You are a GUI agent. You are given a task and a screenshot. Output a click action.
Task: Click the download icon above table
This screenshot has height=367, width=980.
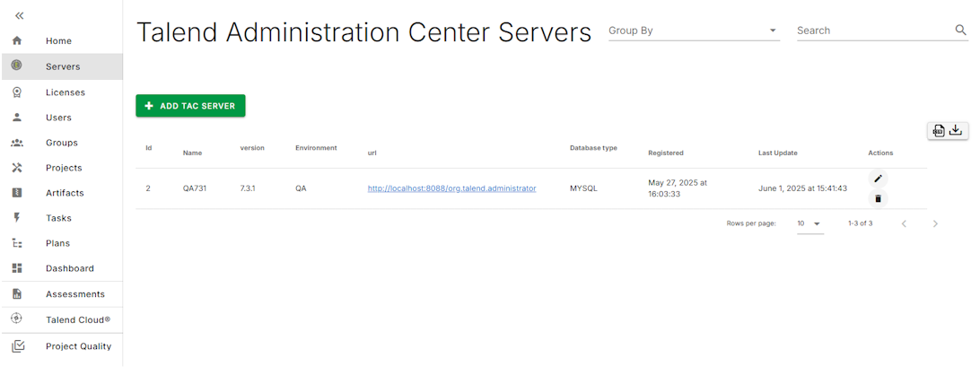(956, 131)
